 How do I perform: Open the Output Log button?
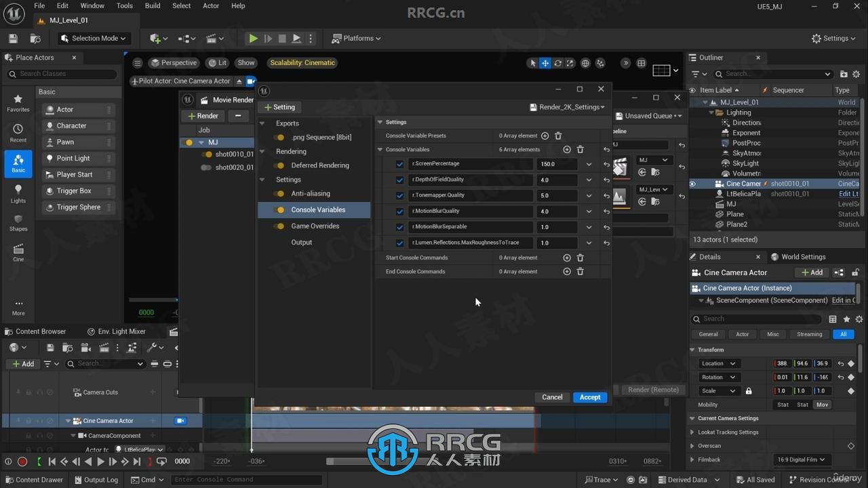[x=96, y=480]
